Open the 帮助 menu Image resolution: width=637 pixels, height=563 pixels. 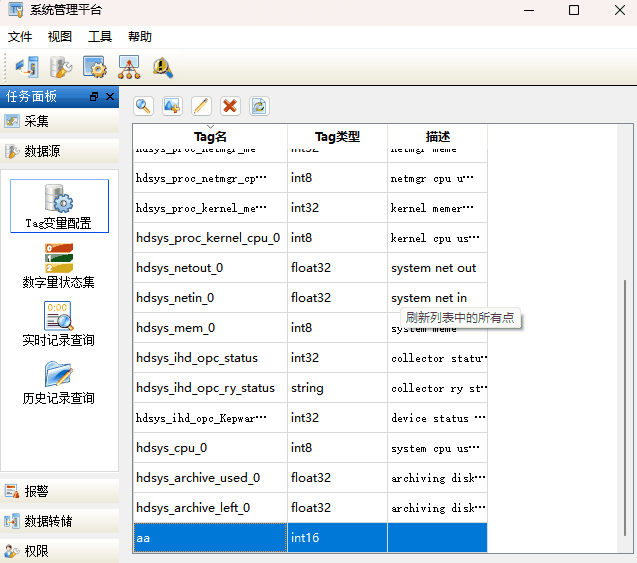[x=140, y=37]
